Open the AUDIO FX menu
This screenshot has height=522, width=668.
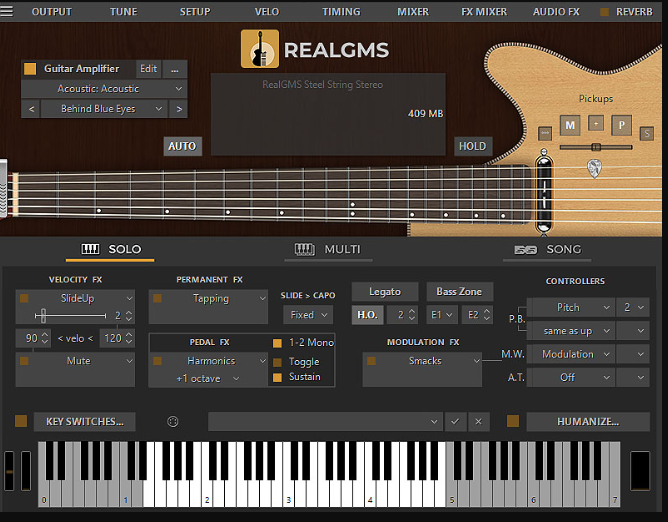(556, 12)
